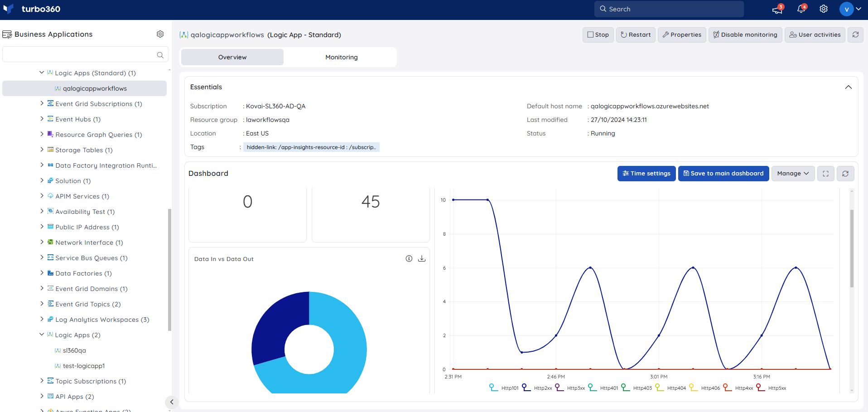Select sl360qa logic app
The image size is (868, 412).
coord(74,350)
